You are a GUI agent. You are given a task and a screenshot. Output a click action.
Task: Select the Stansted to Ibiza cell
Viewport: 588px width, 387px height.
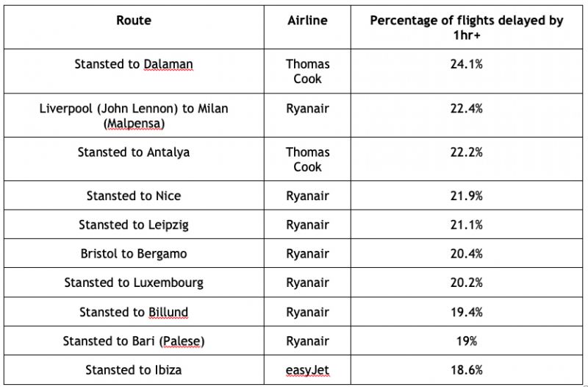[x=134, y=370]
